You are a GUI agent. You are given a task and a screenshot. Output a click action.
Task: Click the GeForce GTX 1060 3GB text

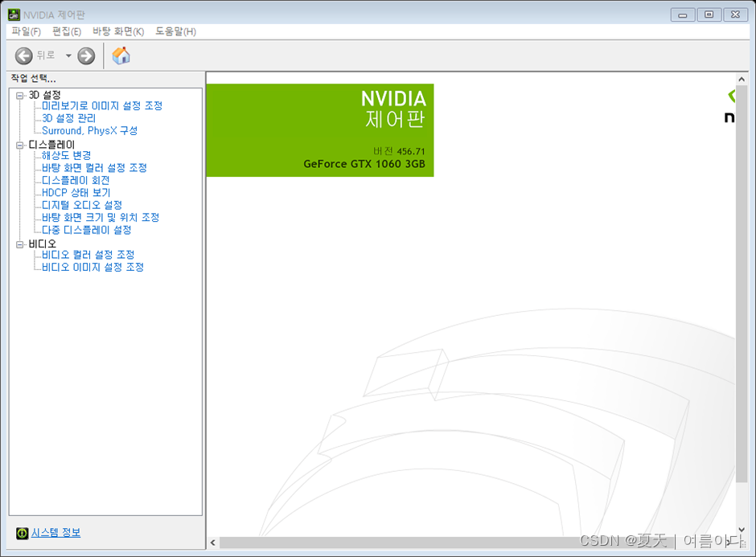click(x=364, y=164)
